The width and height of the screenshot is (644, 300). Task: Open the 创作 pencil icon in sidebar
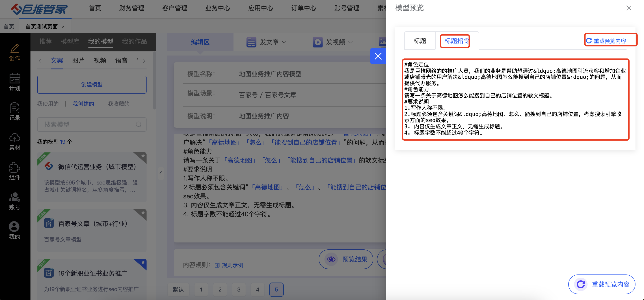pyautogui.click(x=15, y=48)
